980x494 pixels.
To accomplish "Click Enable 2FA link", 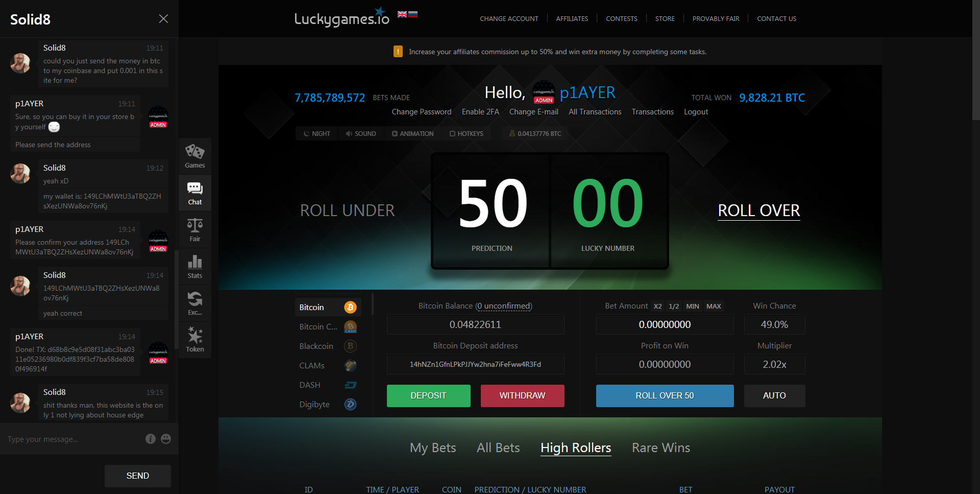I will pos(480,112).
